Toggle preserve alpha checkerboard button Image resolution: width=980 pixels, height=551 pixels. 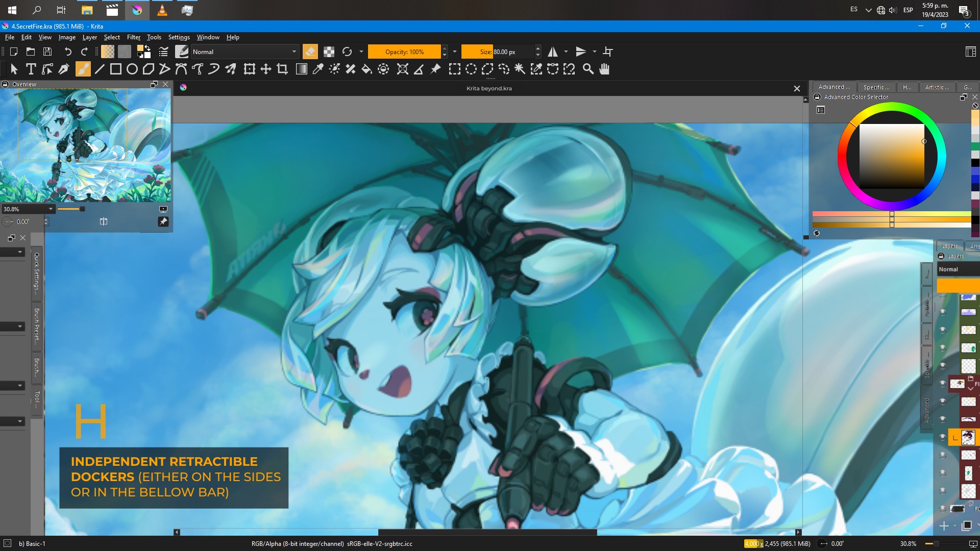(329, 52)
